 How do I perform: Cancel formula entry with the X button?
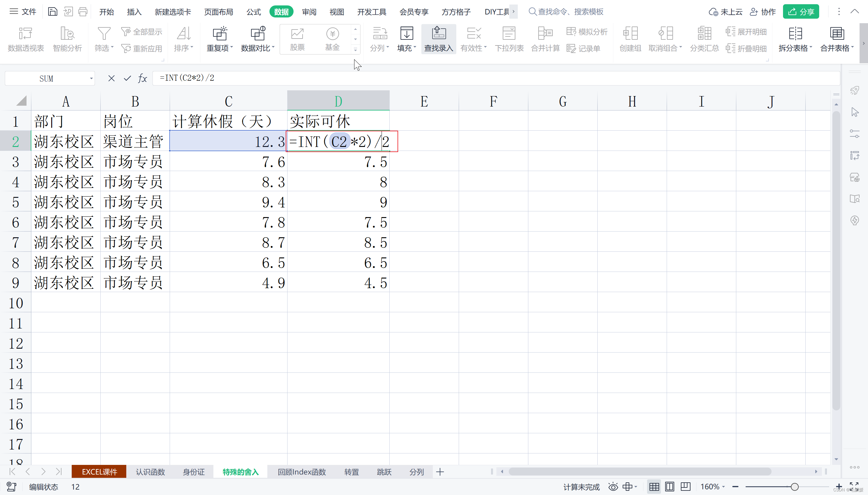pyautogui.click(x=111, y=79)
